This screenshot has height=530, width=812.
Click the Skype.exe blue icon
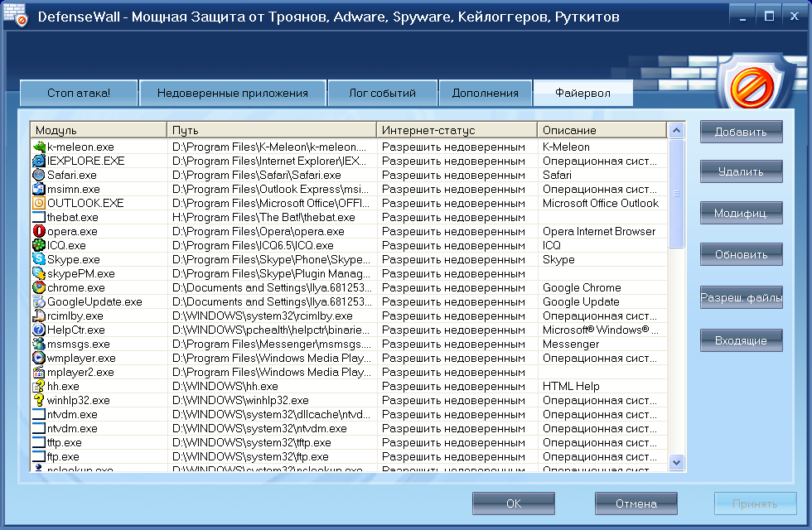click(39, 259)
